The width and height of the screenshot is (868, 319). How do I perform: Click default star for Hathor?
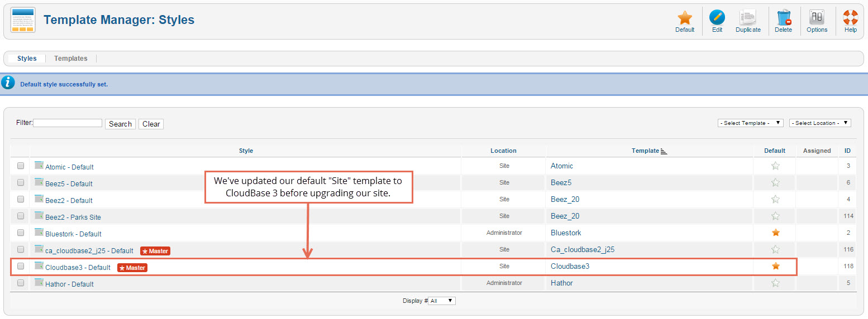click(x=775, y=283)
